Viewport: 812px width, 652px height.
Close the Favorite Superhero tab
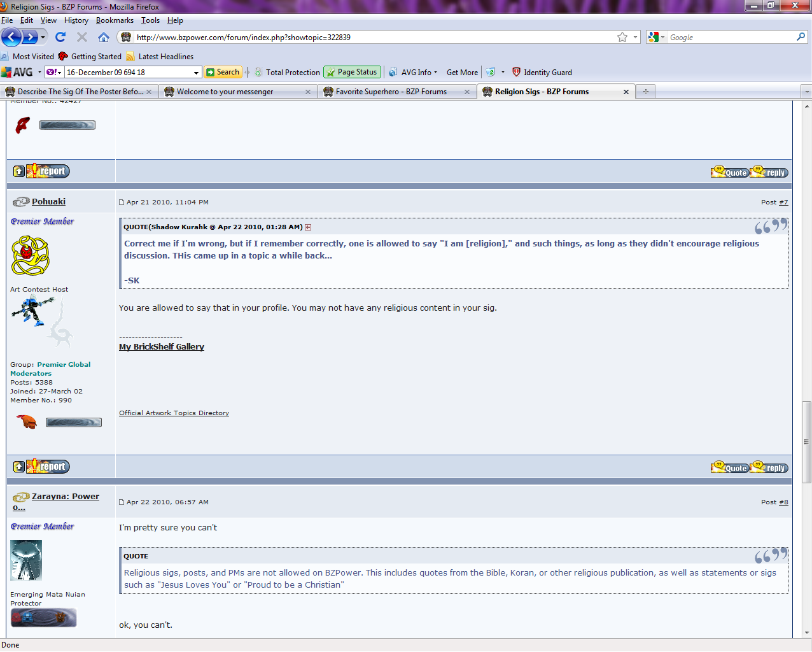click(467, 92)
